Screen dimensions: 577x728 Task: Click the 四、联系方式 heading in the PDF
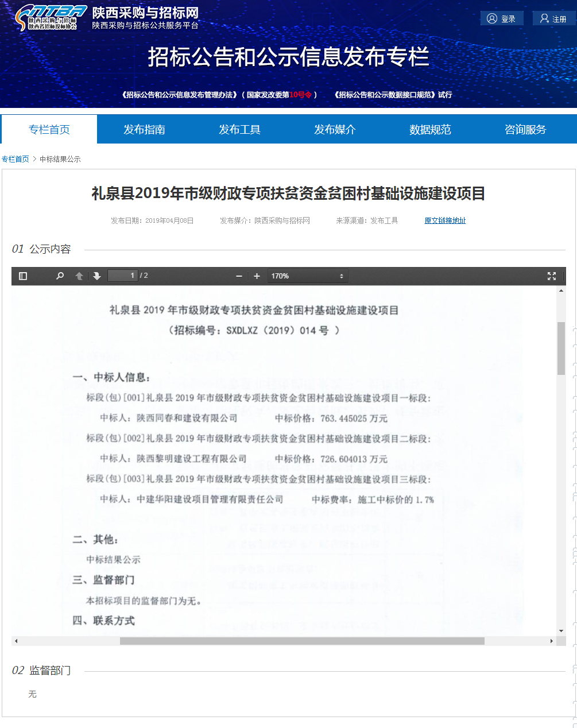(x=103, y=621)
